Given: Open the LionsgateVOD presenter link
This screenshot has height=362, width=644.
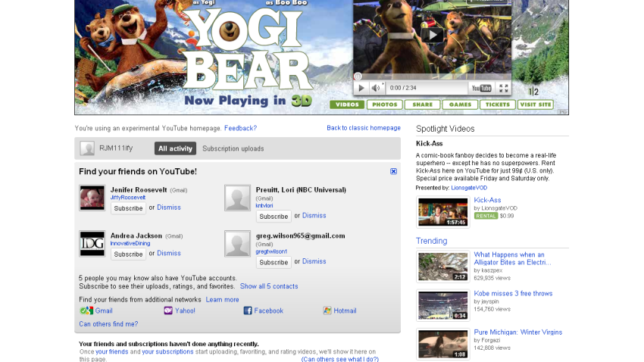Looking at the screenshot, I should pos(469,188).
